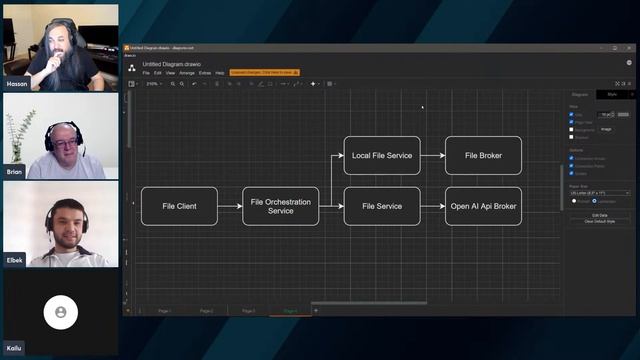Click the redo arrow icon

pos(204,84)
